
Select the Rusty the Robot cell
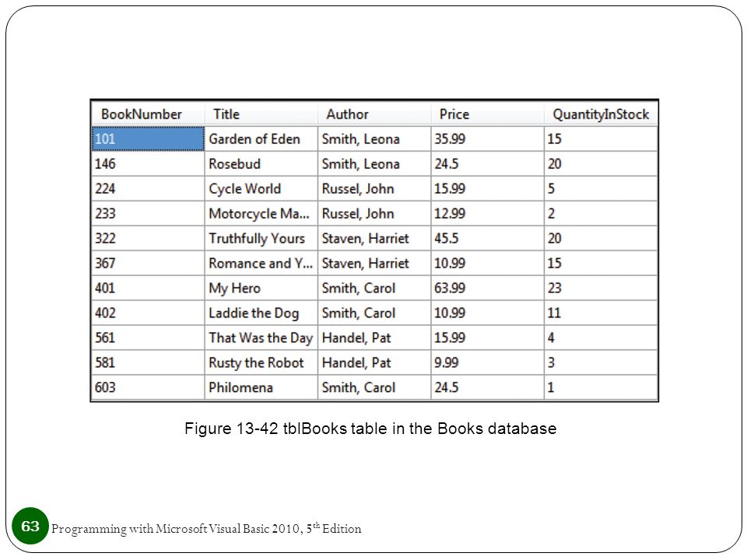click(x=261, y=362)
